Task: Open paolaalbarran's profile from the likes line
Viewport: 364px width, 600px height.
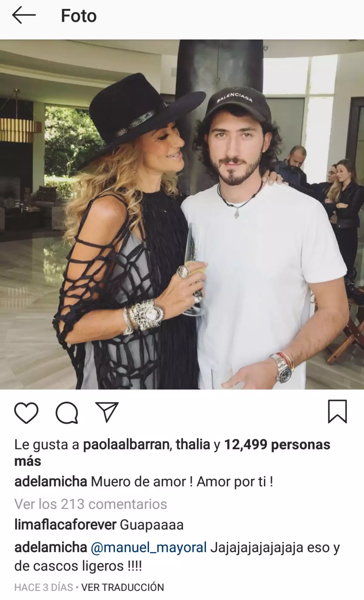Action: (x=126, y=445)
